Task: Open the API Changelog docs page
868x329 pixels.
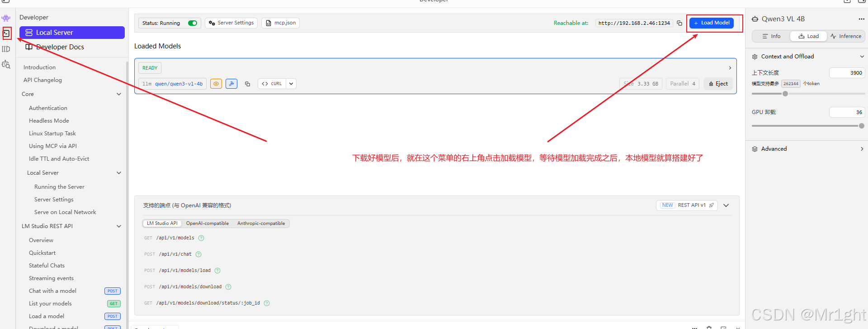Action: [x=42, y=80]
